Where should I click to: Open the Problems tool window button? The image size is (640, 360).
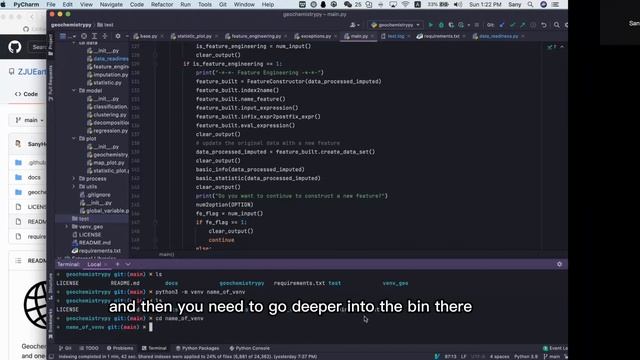tap(120, 348)
